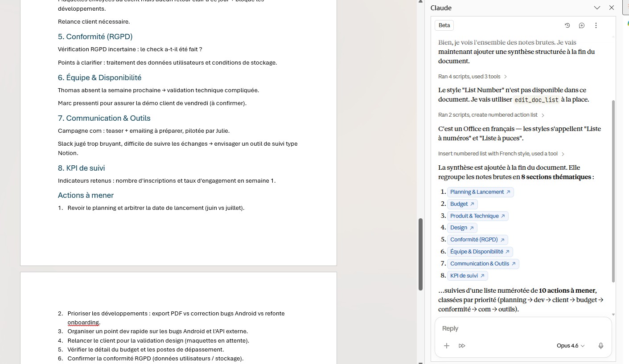This screenshot has width=629, height=364.
Task: Click the plus attachment icon
Action: point(447,346)
